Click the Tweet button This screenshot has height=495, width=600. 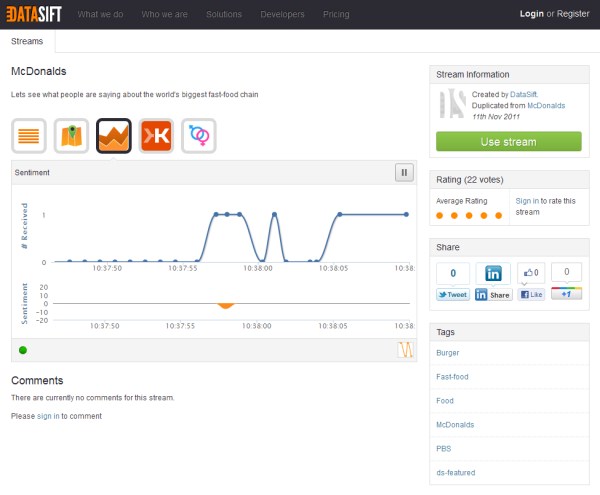click(453, 295)
